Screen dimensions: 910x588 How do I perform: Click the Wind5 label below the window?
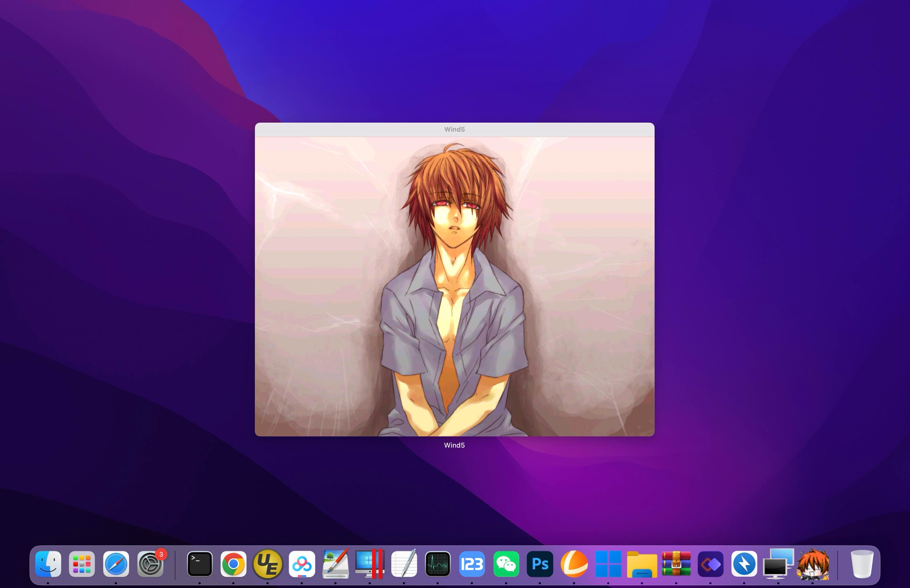tap(454, 445)
